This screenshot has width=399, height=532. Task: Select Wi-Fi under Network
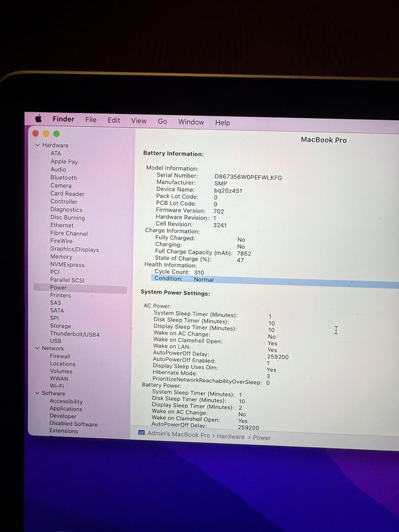click(57, 386)
